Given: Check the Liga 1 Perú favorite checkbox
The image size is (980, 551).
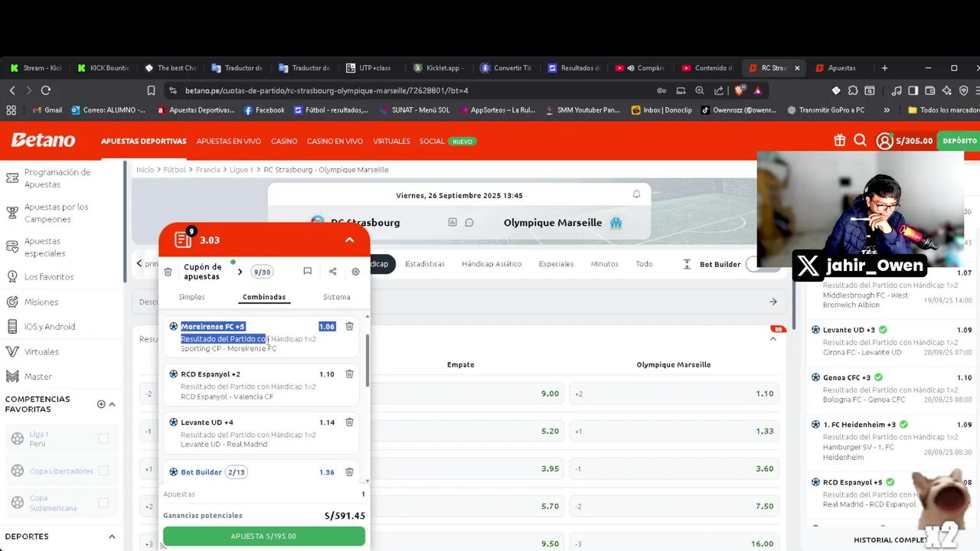Looking at the screenshot, I should tap(103, 439).
